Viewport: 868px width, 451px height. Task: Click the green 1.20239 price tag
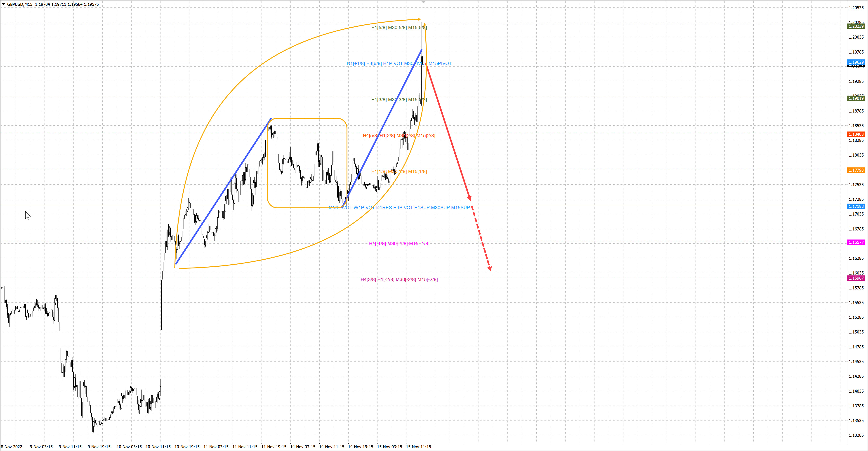[856, 26]
